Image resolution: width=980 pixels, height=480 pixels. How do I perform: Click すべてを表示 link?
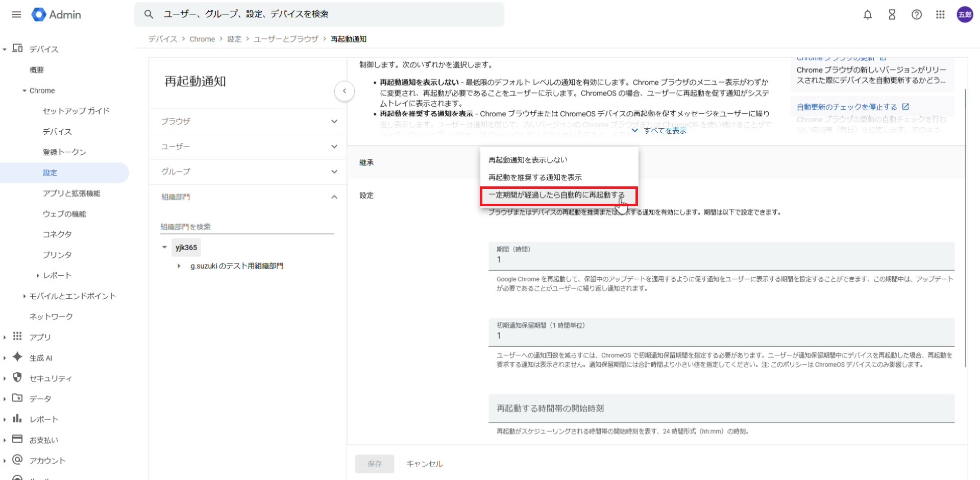pos(659,131)
